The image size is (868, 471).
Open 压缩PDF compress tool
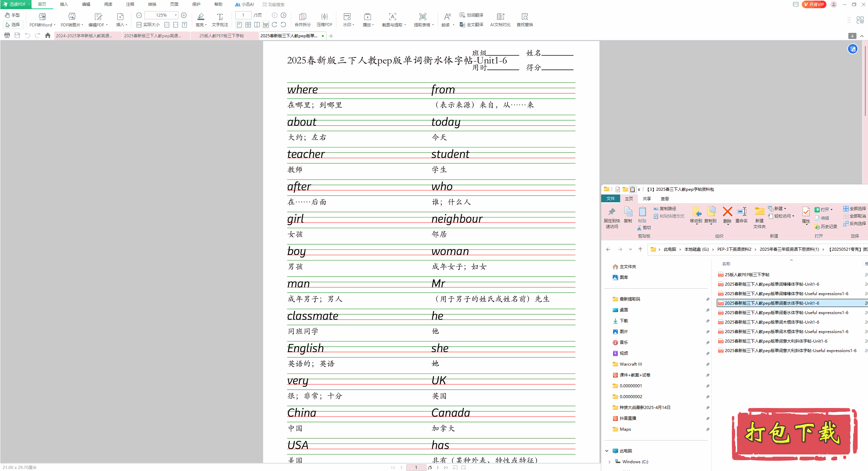pos(324,20)
